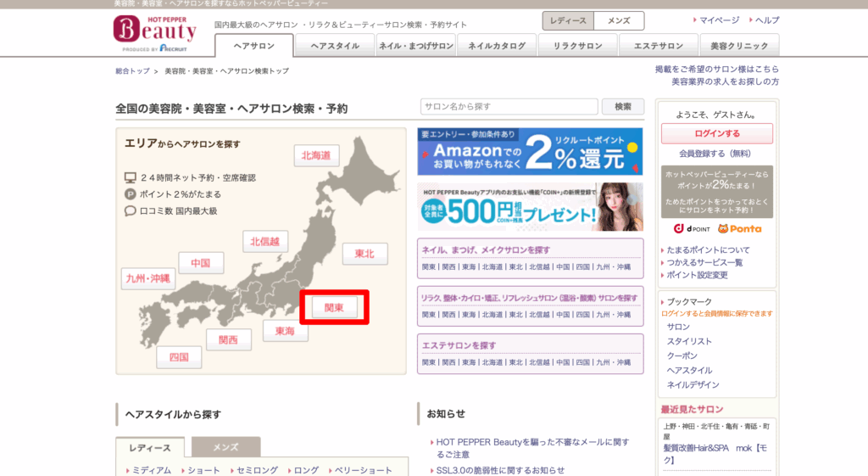868x476 pixels.
Task: Click the d POINT logo
Action: pos(690,228)
